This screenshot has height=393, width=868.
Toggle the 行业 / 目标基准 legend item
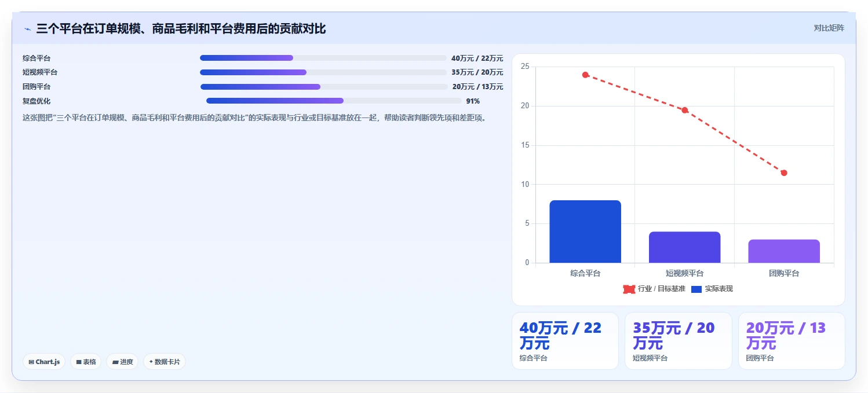[654, 289]
